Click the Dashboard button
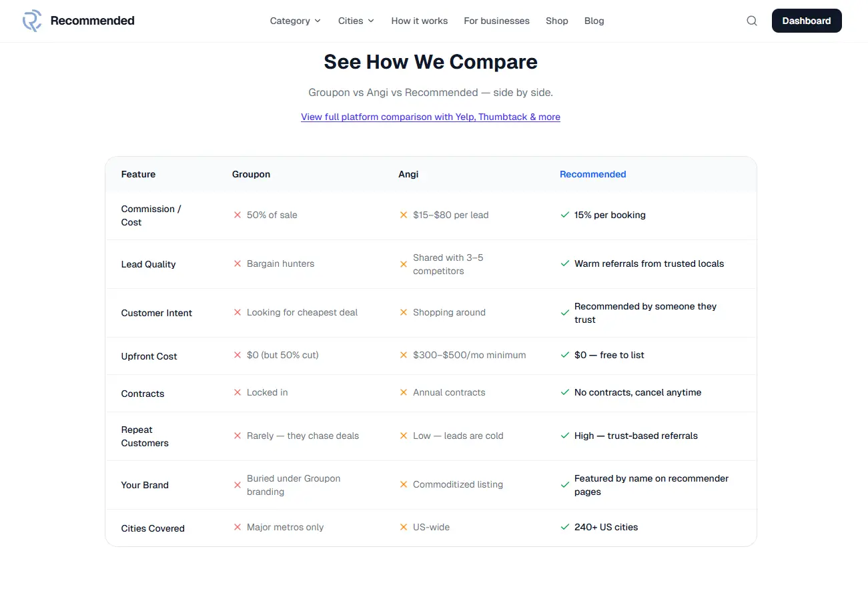 [x=807, y=21]
